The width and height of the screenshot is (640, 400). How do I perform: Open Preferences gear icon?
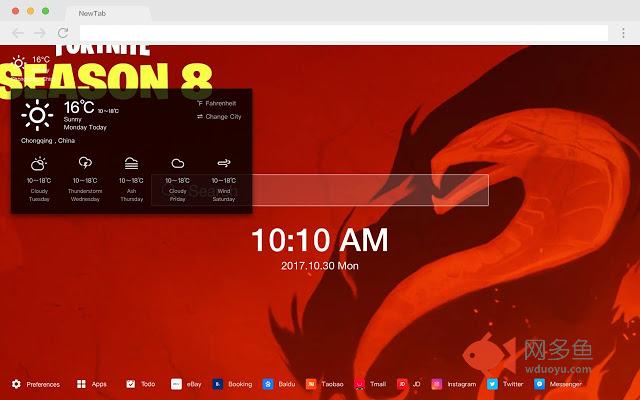click(x=16, y=384)
